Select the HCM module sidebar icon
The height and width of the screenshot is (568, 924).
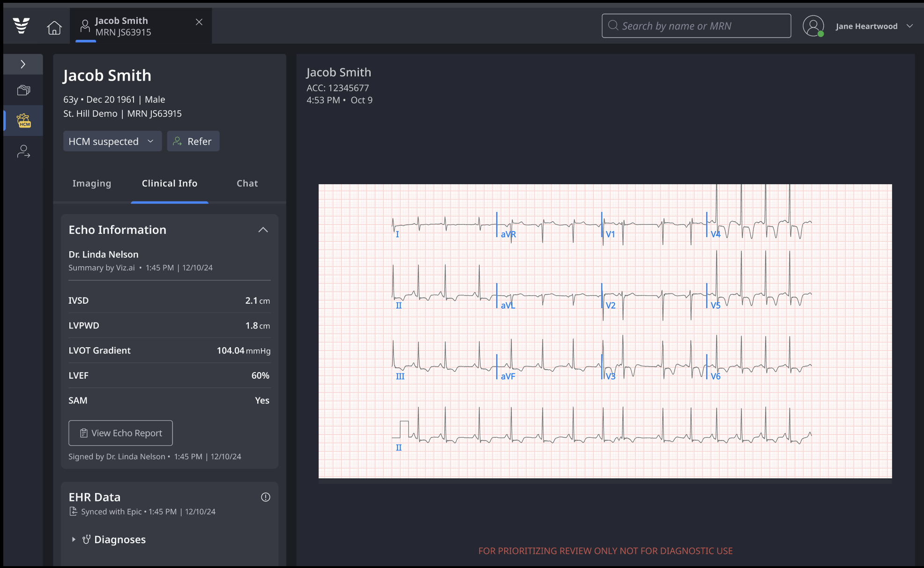(23, 120)
